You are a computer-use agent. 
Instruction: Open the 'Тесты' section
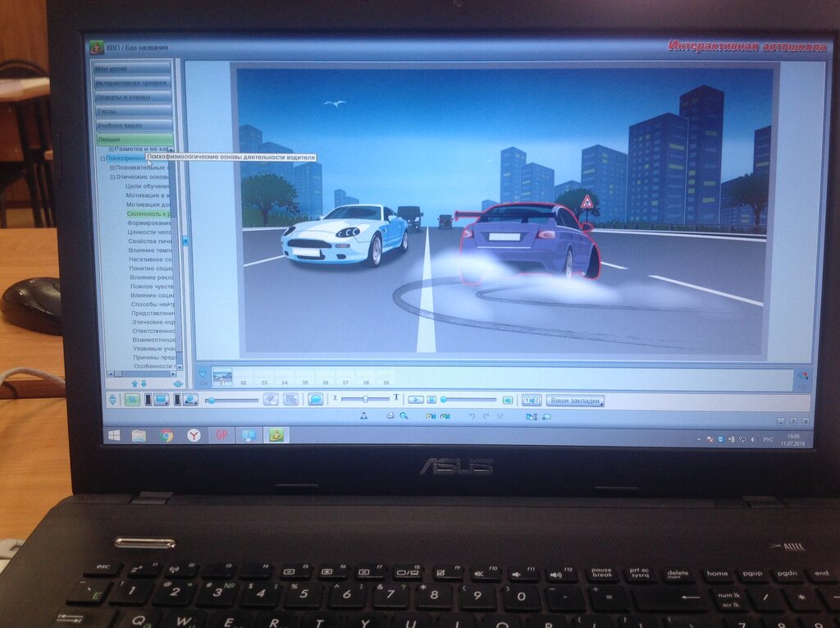tap(134, 111)
